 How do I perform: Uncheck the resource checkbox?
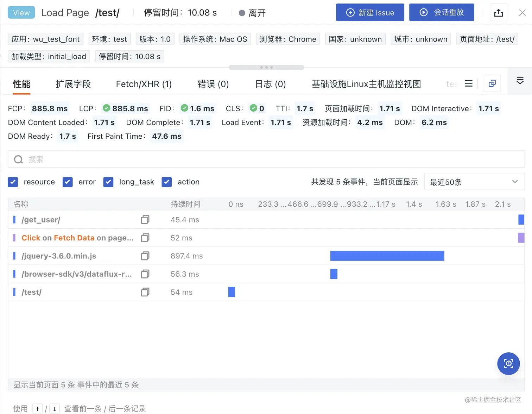coord(13,182)
